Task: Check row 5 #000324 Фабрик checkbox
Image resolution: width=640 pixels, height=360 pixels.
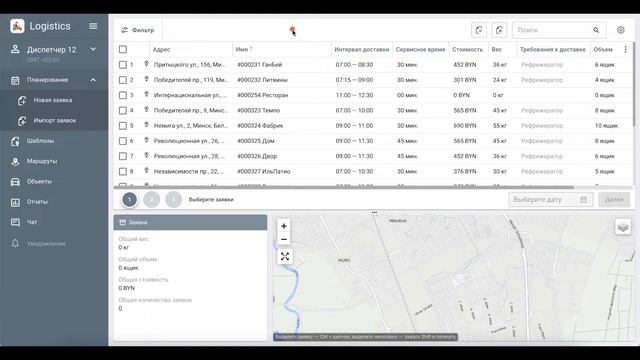Action: (123, 126)
